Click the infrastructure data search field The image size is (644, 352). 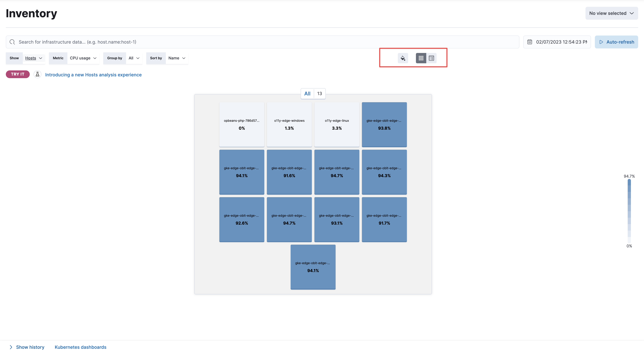[150, 42]
